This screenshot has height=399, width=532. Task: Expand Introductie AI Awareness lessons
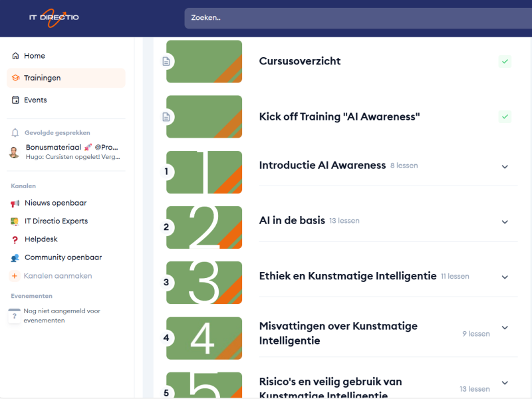coord(505,166)
